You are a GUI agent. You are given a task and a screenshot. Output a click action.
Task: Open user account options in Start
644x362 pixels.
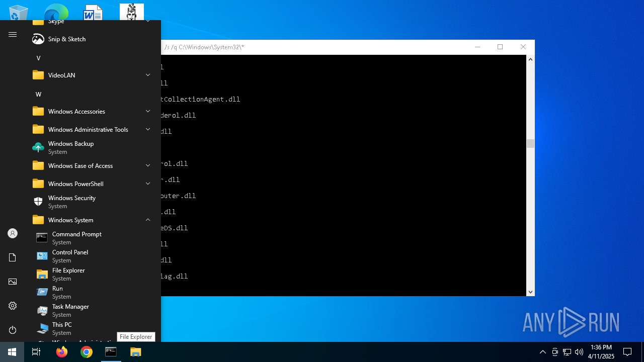tap(13, 233)
